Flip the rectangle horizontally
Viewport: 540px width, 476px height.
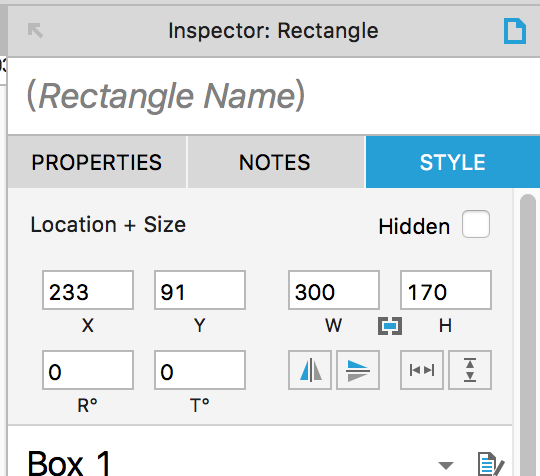[310, 370]
